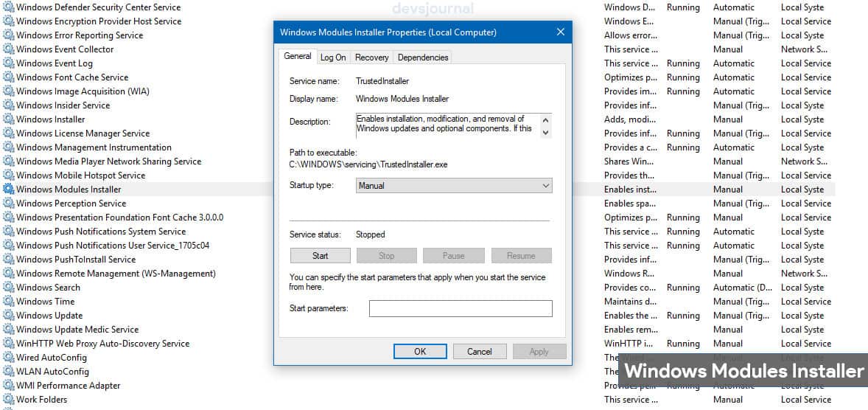Click the disabled Stop button
Viewport: 868px width, 410px height.
point(386,255)
